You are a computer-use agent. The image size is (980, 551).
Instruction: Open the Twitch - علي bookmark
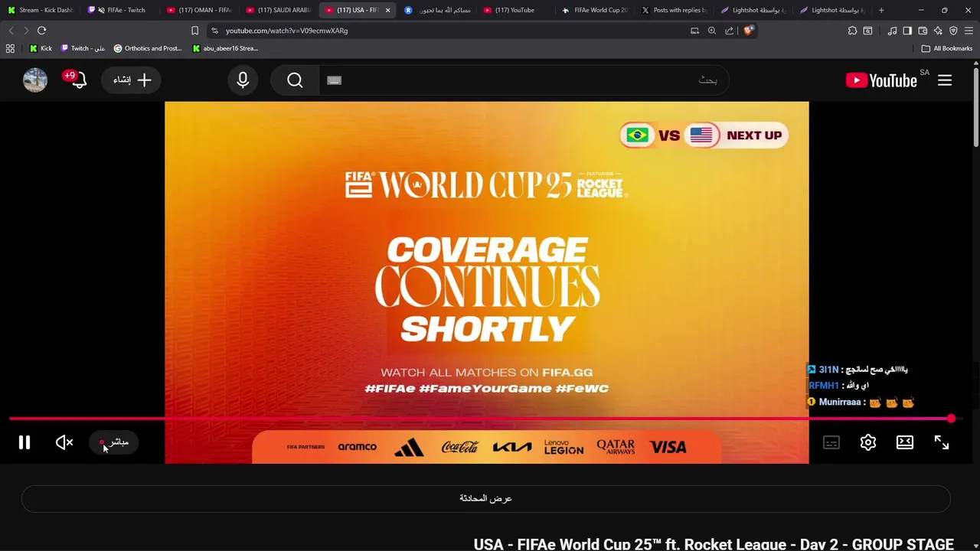click(83, 48)
